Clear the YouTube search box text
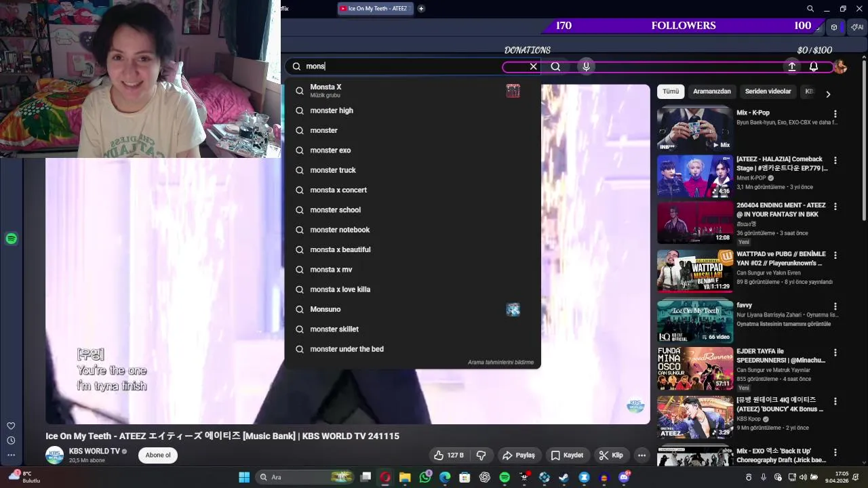This screenshot has width=868, height=488. [x=533, y=66]
